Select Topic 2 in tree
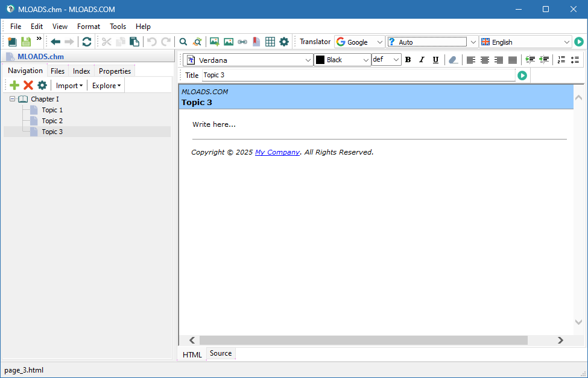Image resolution: width=588 pixels, height=378 pixels. tap(52, 121)
